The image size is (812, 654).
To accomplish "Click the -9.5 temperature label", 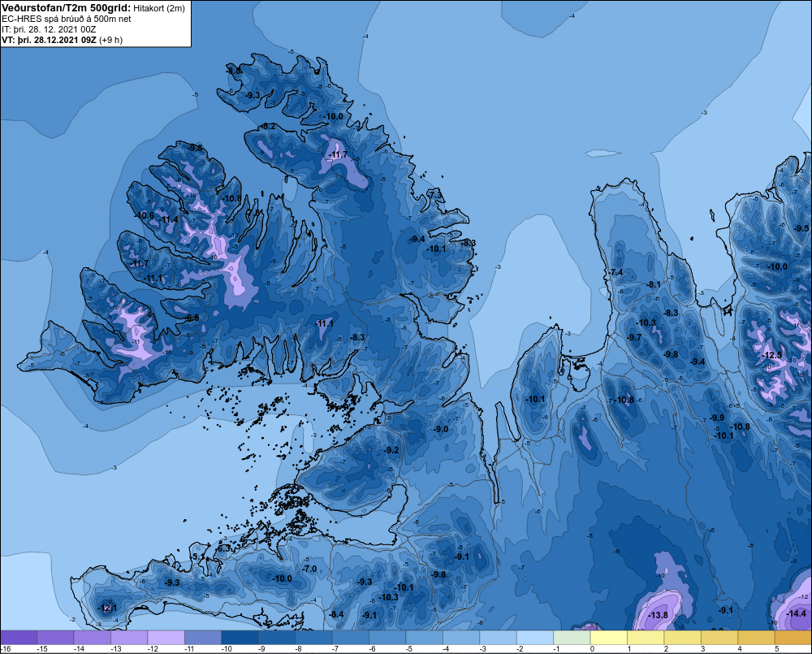I will point(801,228).
